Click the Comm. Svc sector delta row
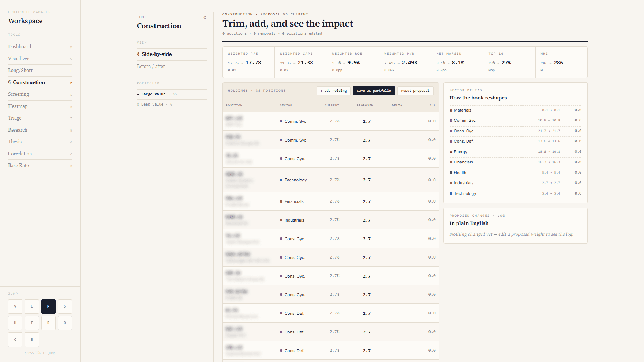This screenshot has width=644, height=362. point(515,120)
